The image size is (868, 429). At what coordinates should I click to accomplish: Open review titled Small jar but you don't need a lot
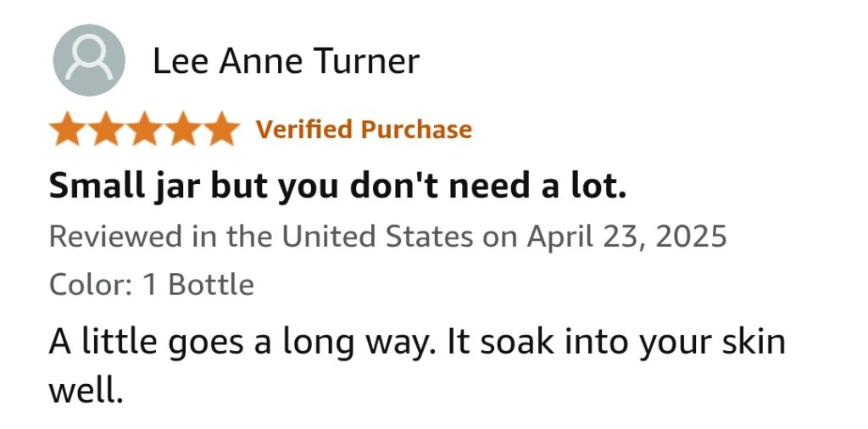click(x=337, y=187)
